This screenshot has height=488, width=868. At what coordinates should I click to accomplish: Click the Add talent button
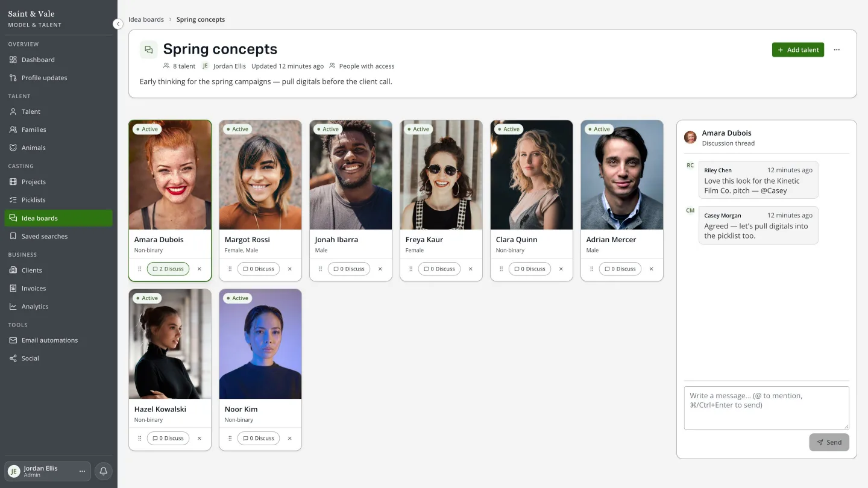coord(798,50)
